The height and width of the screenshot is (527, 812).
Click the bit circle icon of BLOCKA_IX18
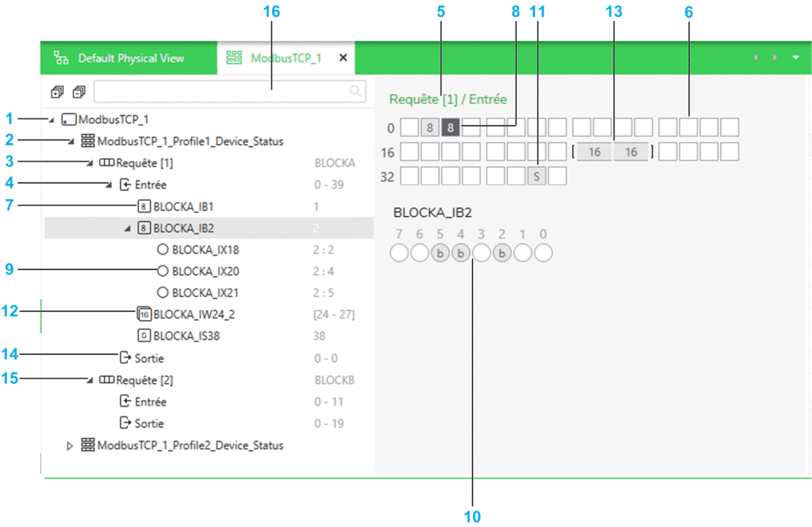(162, 250)
